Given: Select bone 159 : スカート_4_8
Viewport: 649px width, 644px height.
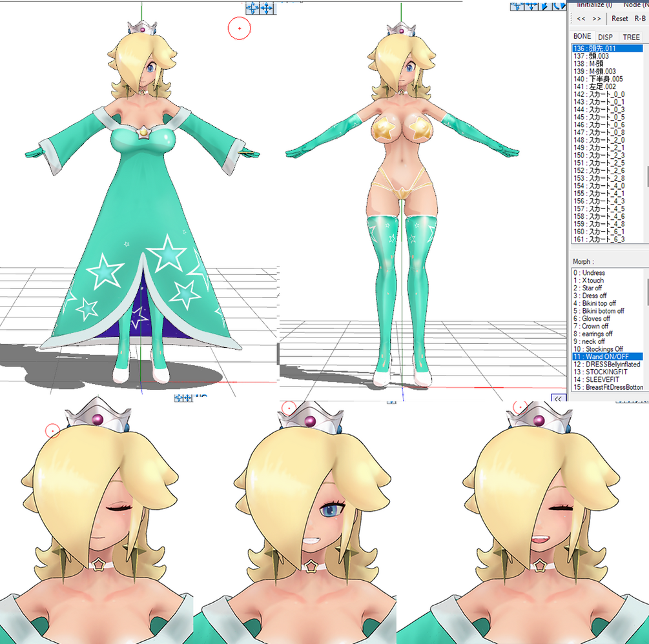Looking at the screenshot, I should (607, 224).
